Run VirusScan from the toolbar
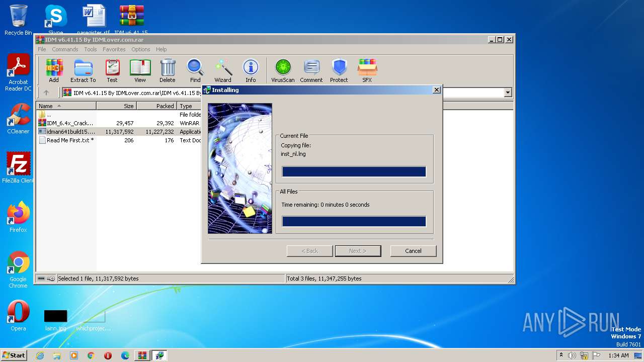The image size is (644, 362). coord(283,71)
